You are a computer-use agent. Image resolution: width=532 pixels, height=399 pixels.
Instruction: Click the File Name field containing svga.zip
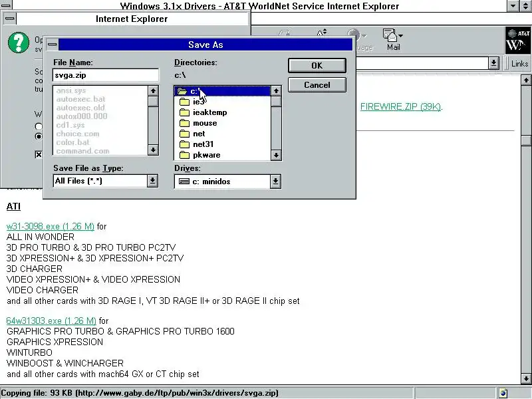106,75
